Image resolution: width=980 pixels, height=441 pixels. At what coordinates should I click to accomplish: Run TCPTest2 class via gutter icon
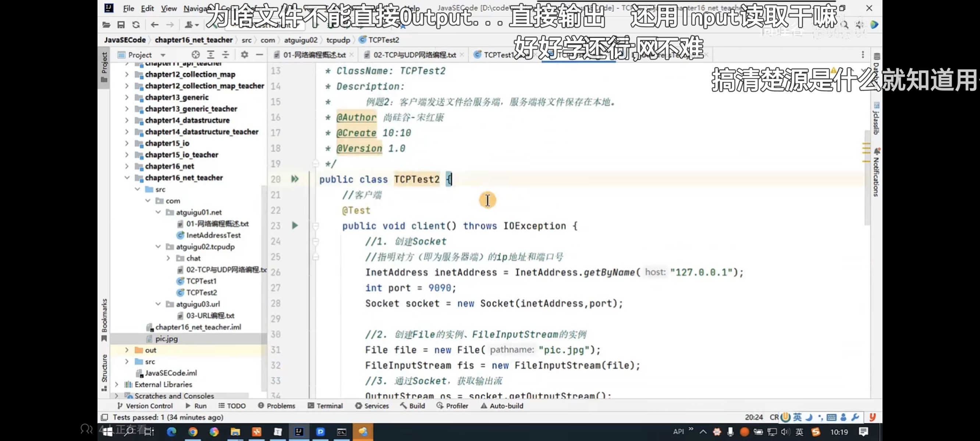(295, 179)
